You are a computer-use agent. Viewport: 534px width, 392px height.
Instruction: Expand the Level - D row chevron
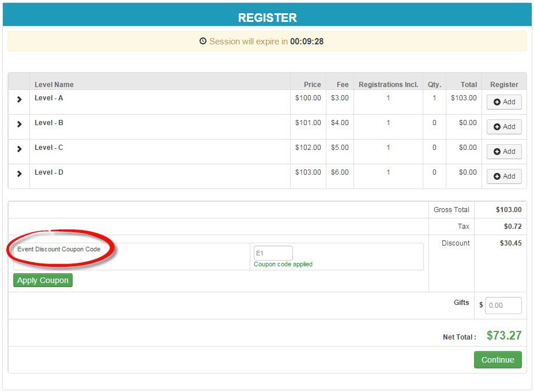20,174
